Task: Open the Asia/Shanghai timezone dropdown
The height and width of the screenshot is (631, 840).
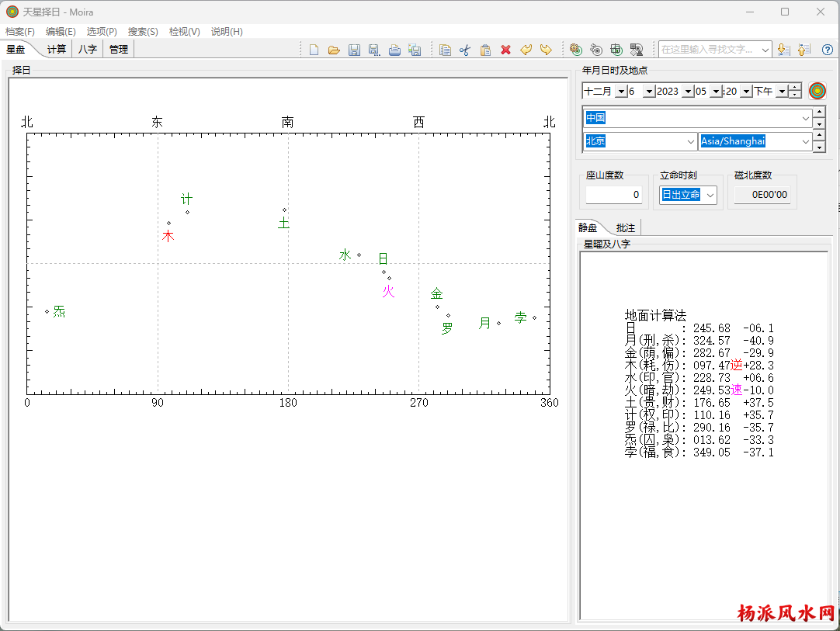Action: (x=806, y=142)
